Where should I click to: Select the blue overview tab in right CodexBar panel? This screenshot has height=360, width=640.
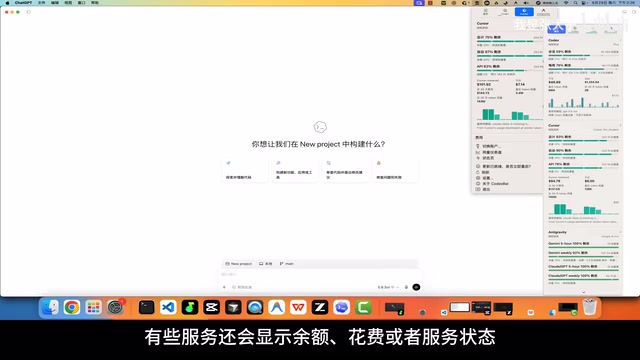click(556, 29)
